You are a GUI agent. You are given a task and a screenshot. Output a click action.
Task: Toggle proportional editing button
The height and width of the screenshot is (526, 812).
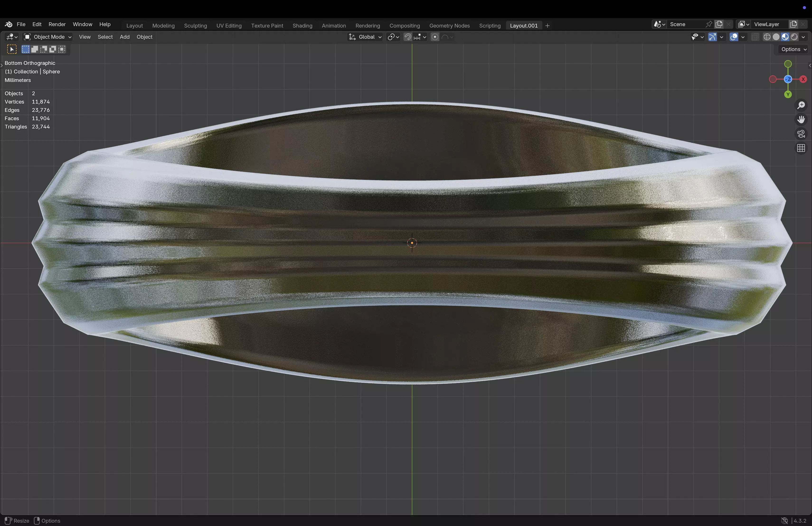pyautogui.click(x=435, y=37)
